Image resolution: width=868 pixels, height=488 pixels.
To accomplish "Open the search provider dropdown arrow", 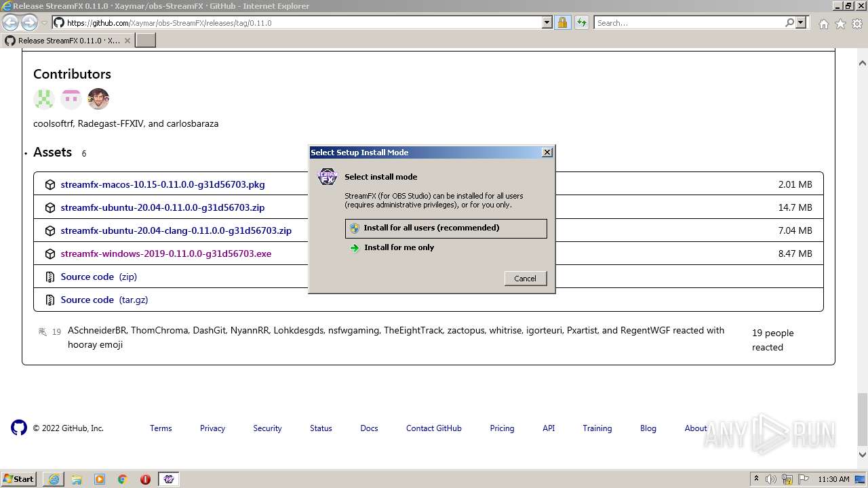I will (x=801, y=23).
